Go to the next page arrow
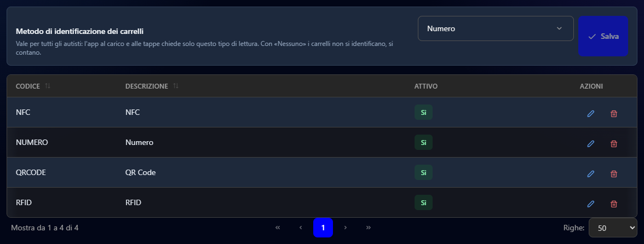 [x=346, y=228]
